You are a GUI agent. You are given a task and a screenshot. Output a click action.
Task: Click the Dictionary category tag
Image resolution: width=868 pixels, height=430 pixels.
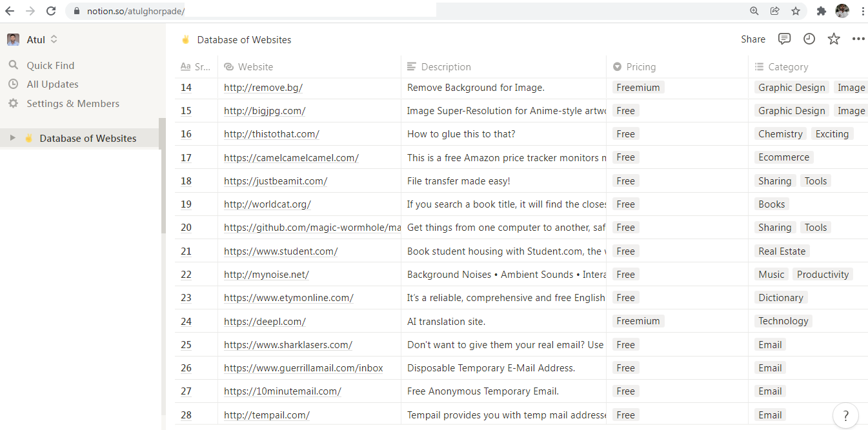click(x=781, y=298)
